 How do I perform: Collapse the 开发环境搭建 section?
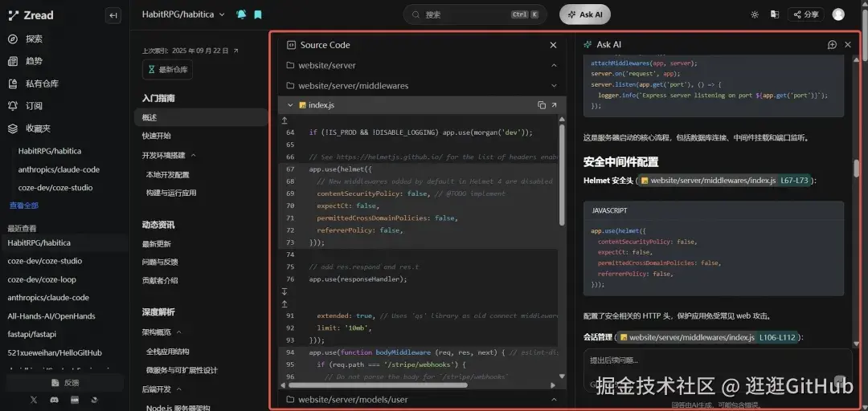pyautogui.click(x=193, y=156)
